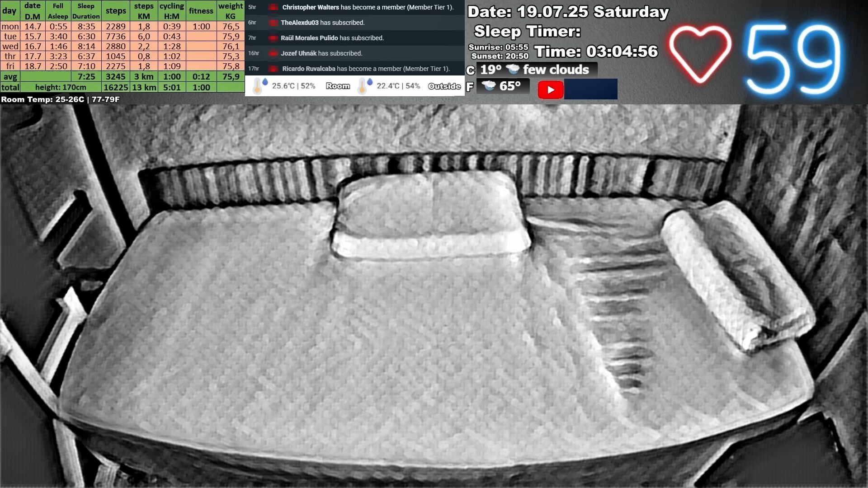Click the cloud icon beside 19°

[513, 69]
